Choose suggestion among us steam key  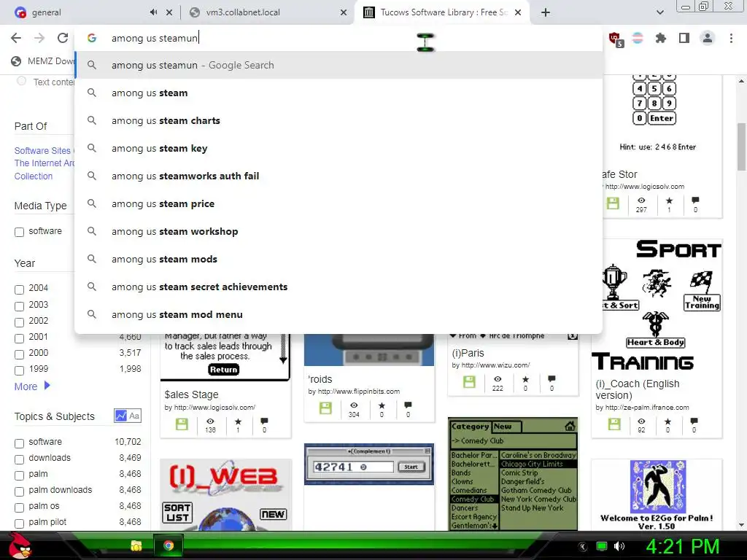click(x=338, y=148)
